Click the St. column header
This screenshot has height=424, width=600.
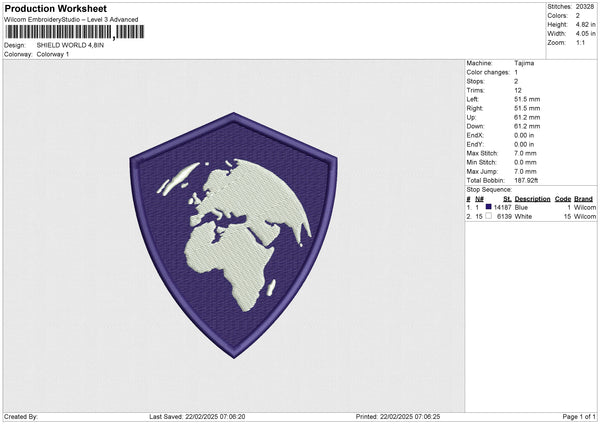pyautogui.click(x=507, y=199)
